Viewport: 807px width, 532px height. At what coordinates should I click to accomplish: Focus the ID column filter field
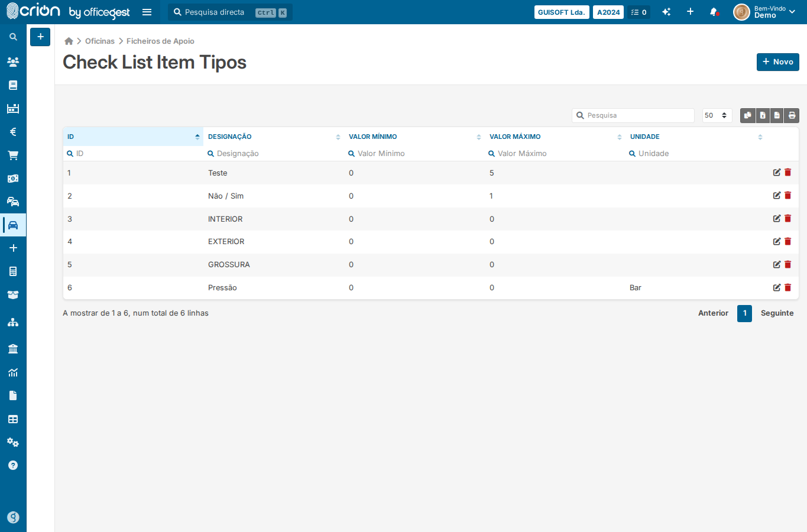click(x=133, y=153)
